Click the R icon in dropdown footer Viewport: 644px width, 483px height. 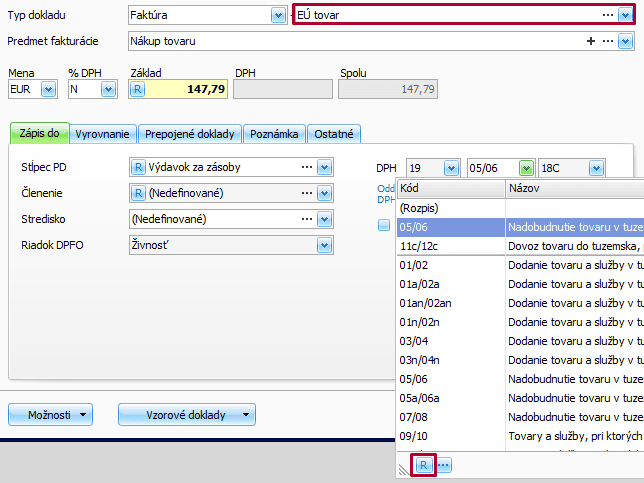[x=423, y=465]
